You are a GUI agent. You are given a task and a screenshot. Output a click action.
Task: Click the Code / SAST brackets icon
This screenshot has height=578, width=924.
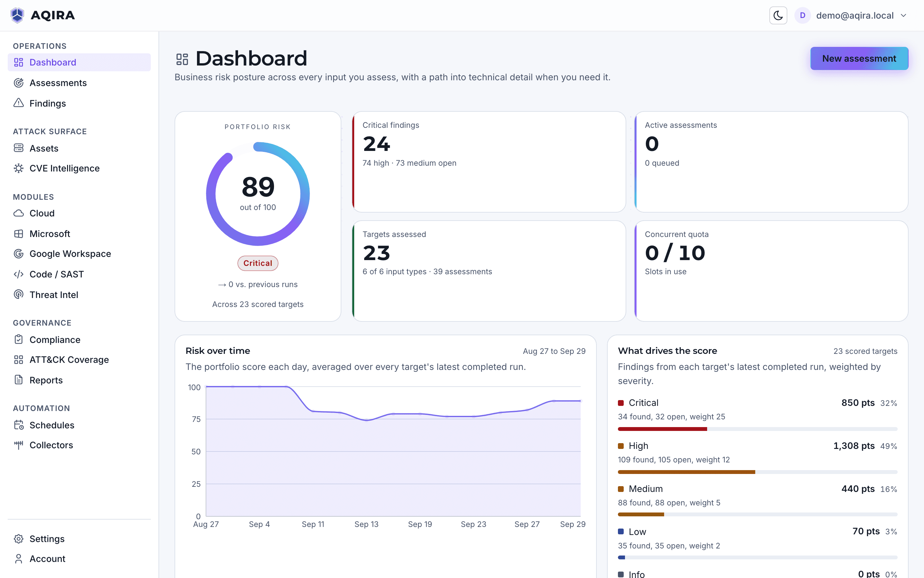(19, 274)
